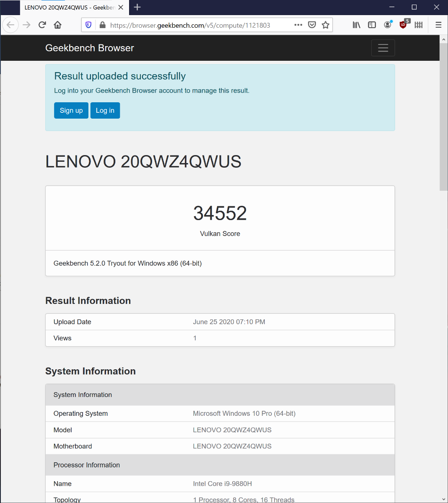This screenshot has height=503, width=448.
Task: Reload the current page
Action: [x=42, y=25]
